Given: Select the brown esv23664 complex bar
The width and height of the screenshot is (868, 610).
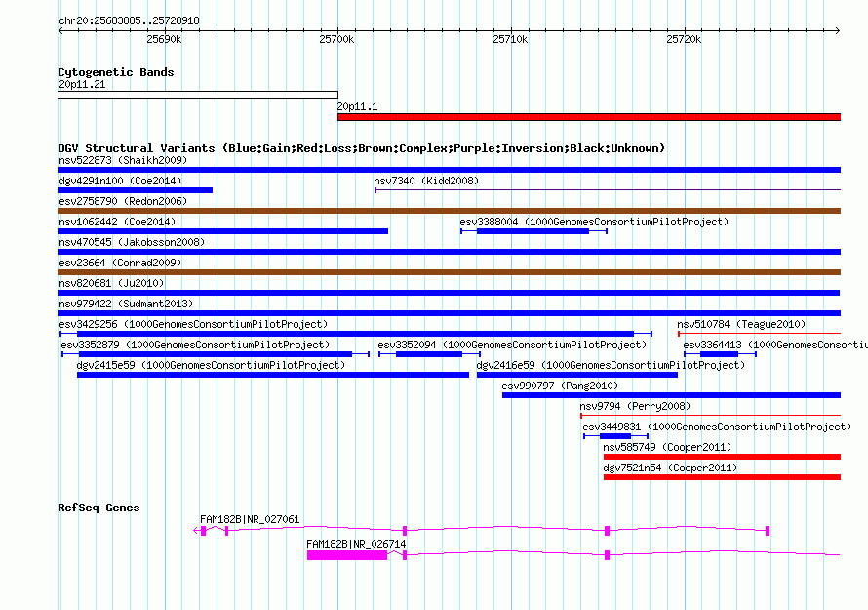Looking at the screenshot, I should point(449,272).
